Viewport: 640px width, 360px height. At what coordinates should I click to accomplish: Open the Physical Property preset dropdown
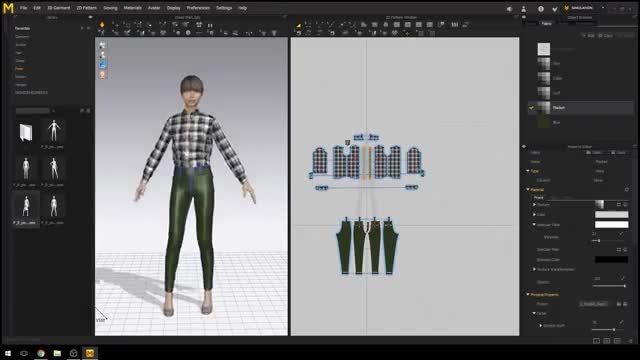click(x=594, y=304)
